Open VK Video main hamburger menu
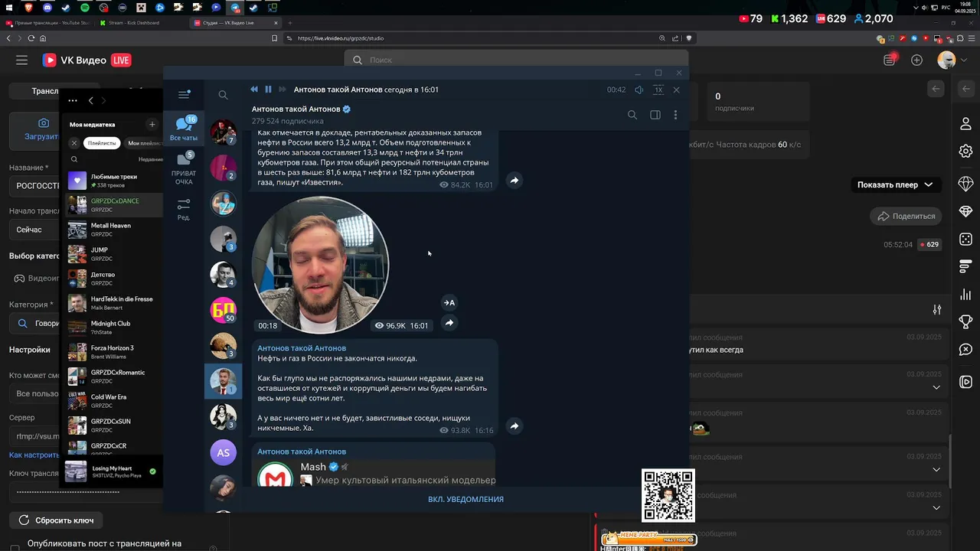 click(21, 60)
